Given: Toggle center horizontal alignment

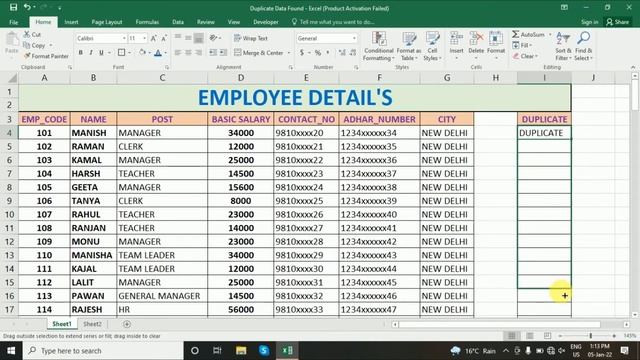Looking at the screenshot, I should click(188, 53).
